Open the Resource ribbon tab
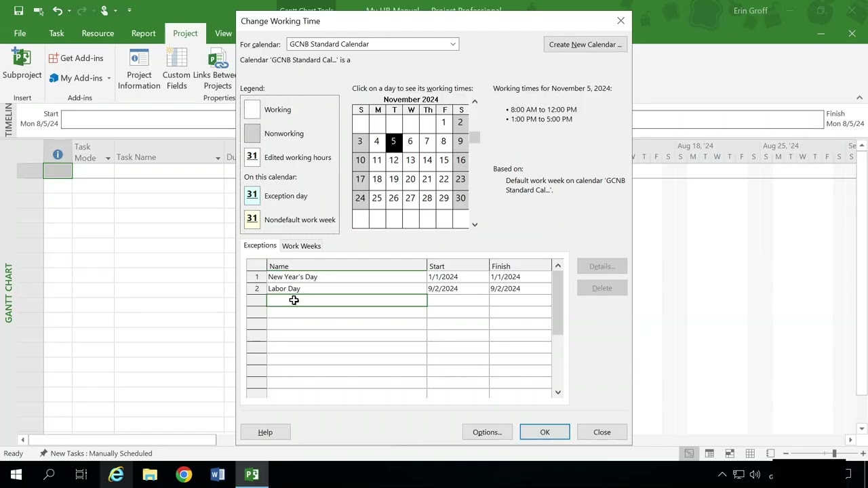 (98, 33)
